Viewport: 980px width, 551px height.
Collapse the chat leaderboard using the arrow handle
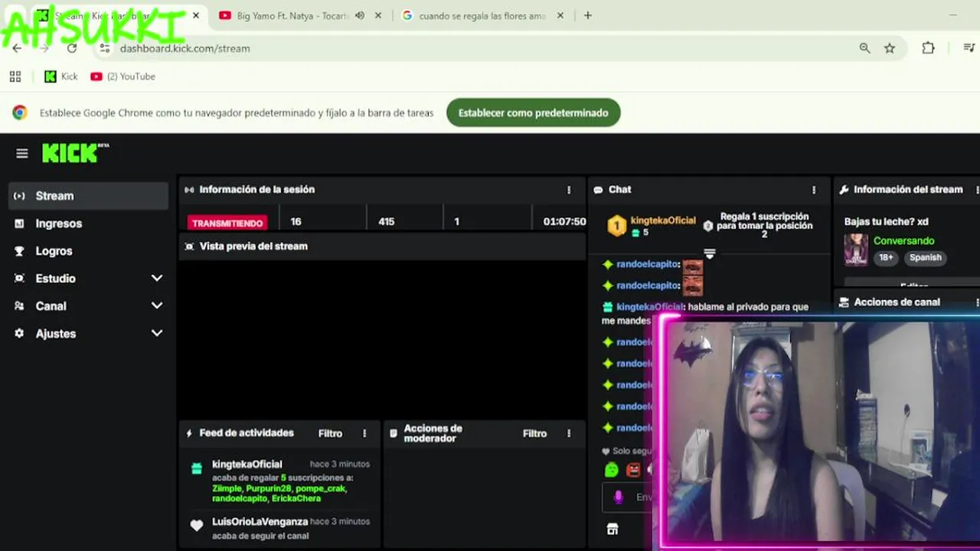pyautogui.click(x=710, y=253)
